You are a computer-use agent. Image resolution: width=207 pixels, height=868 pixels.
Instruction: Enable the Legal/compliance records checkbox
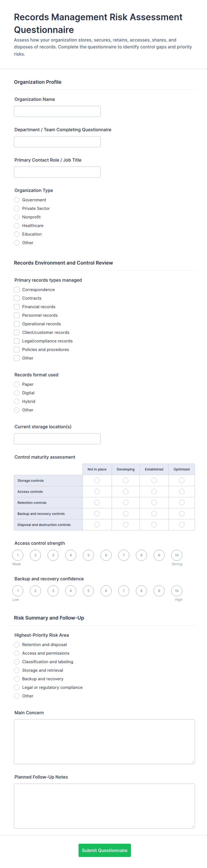(x=16, y=341)
